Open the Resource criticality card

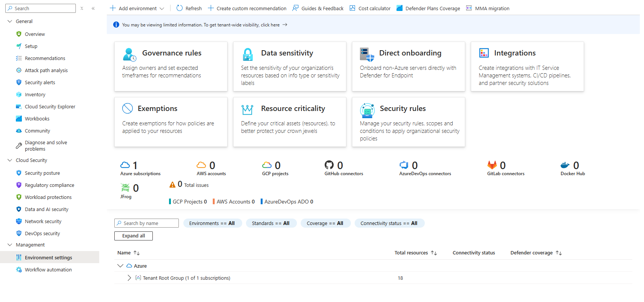click(x=289, y=122)
